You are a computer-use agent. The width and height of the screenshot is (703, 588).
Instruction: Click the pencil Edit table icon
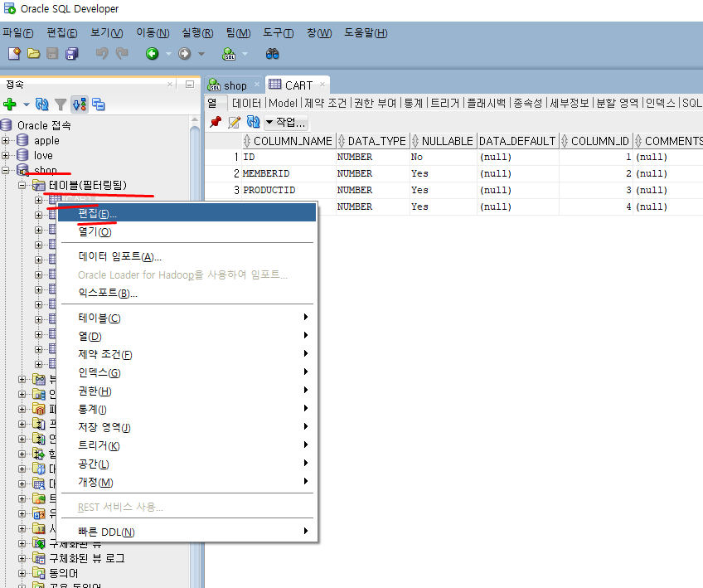pos(234,122)
